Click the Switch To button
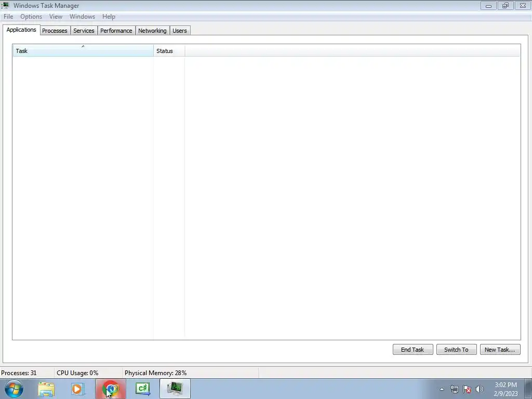532x399 pixels. (x=456, y=350)
